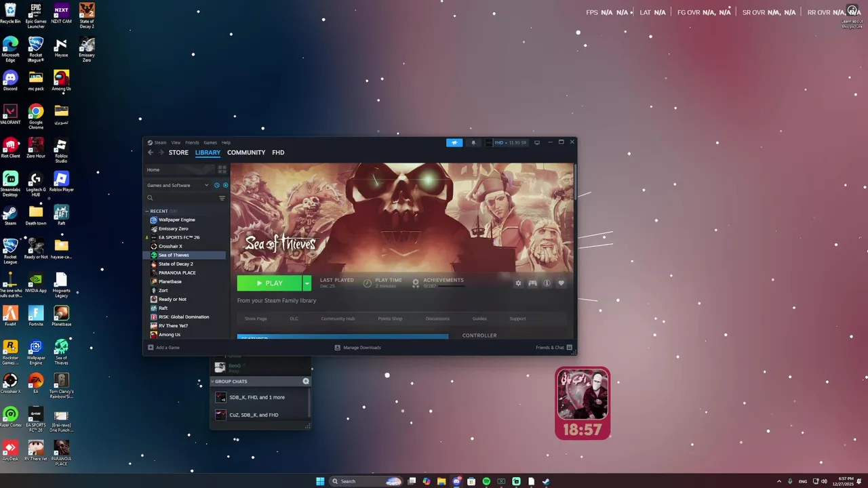This screenshot has width=868, height=488.
Task: Open Friends & Chat
Action: pyautogui.click(x=554, y=348)
